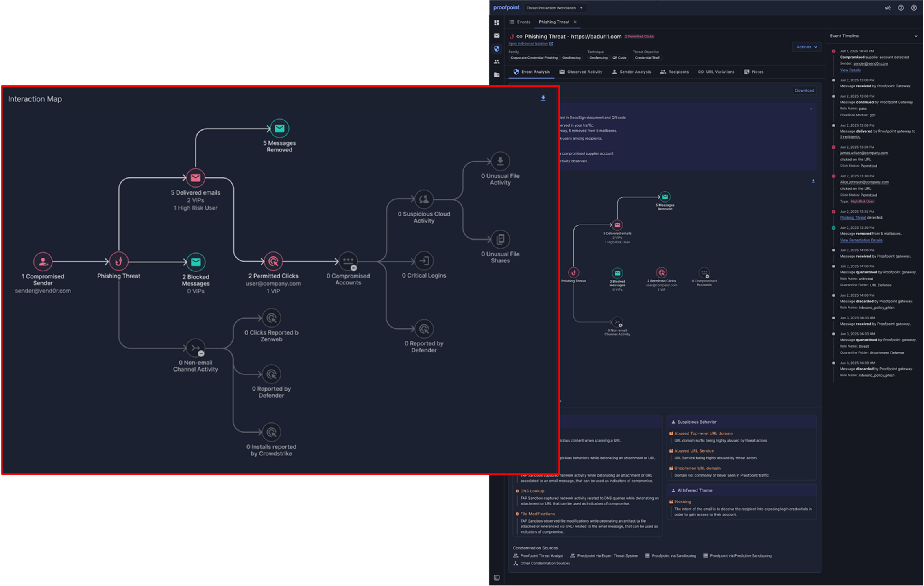Click the Phishing Threat hook node
Viewport: 924px width, 586px height.
pos(119,262)
